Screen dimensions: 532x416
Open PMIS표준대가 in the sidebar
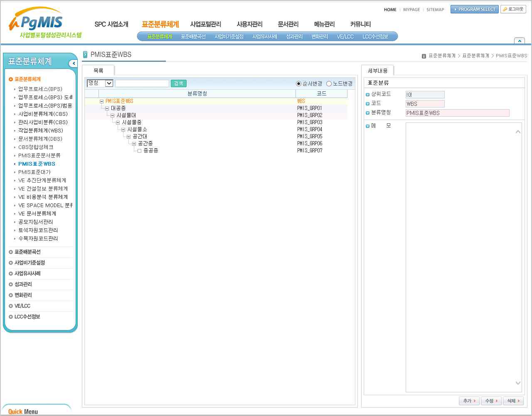coord(34,172)
